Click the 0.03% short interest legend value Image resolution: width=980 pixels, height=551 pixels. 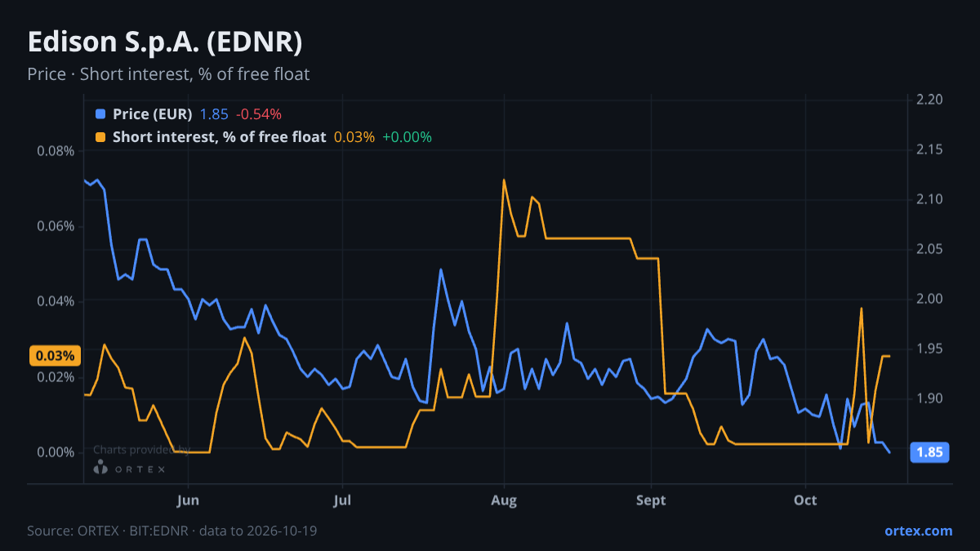(354, 137)
